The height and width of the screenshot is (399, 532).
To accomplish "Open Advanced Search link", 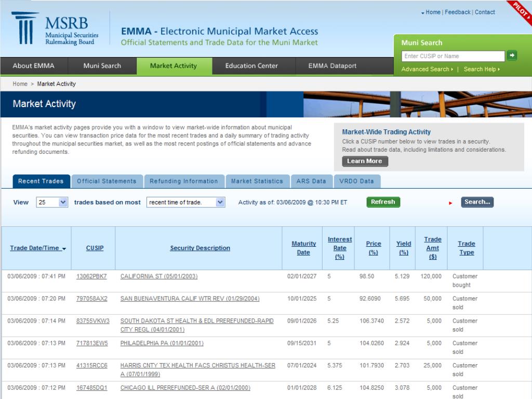I will pyautogui.click(x=427, y=69).
